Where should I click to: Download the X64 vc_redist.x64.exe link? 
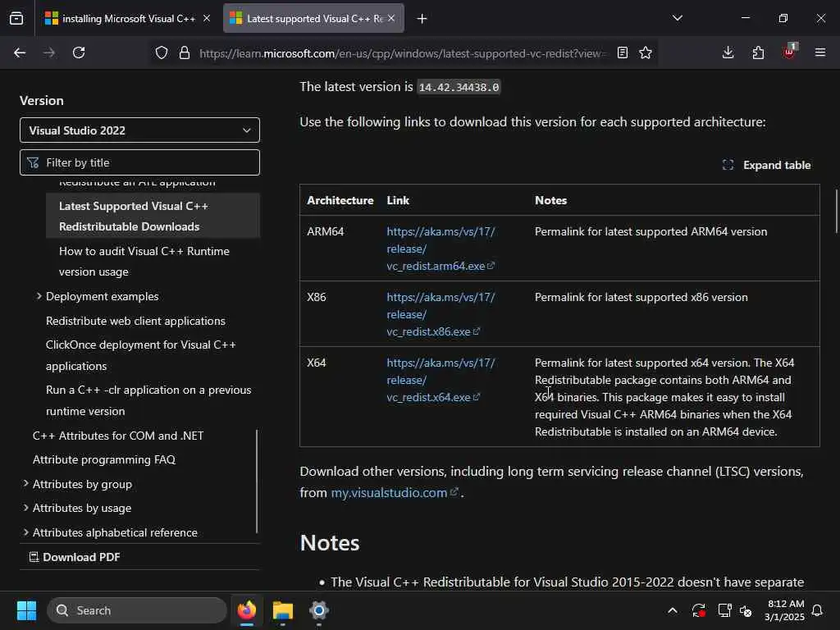441,380
